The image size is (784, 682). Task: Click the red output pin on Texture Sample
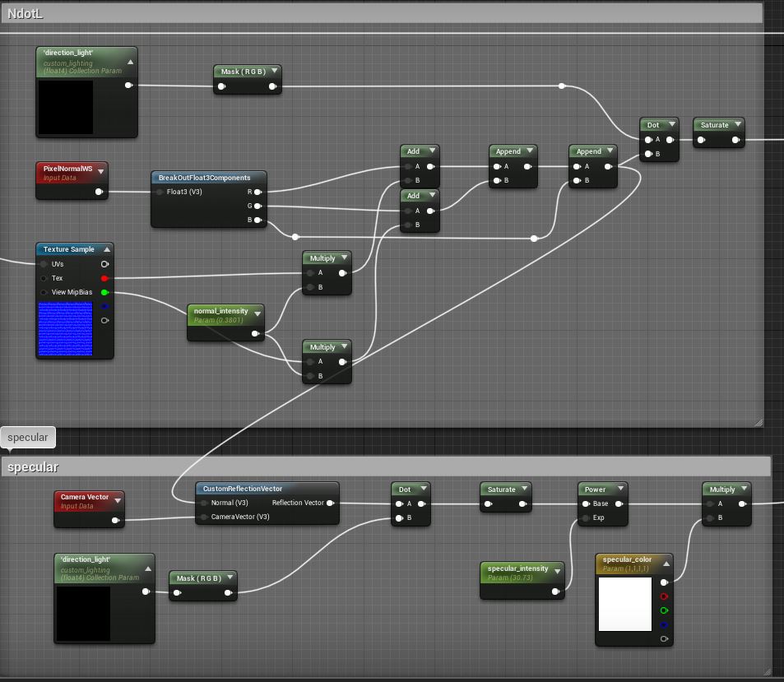pyautogui.click(x=104, y=279)
